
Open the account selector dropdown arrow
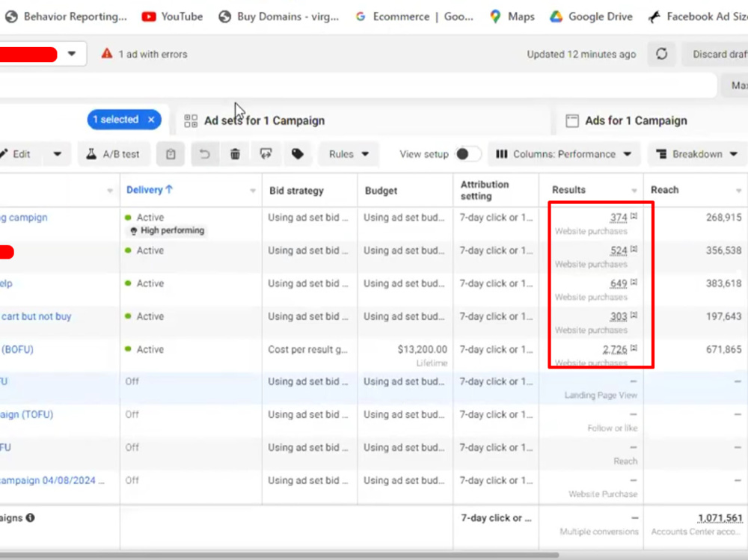[x=72, y=53]
